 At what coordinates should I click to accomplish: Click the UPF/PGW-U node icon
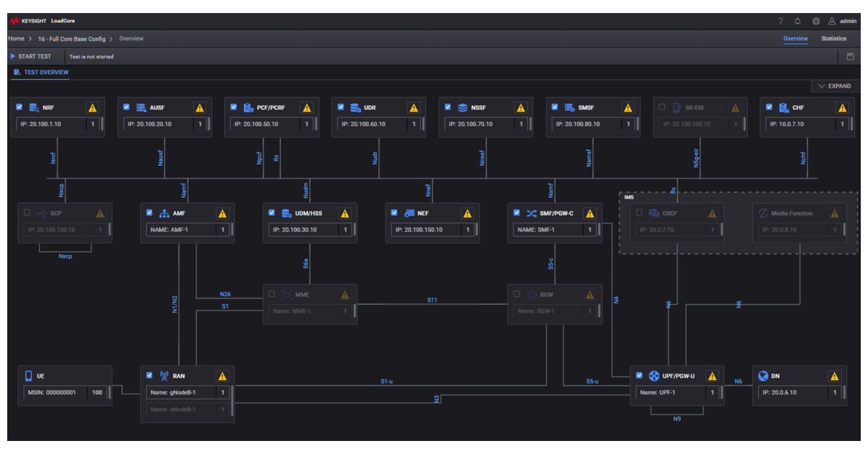(x=652, y=375)
